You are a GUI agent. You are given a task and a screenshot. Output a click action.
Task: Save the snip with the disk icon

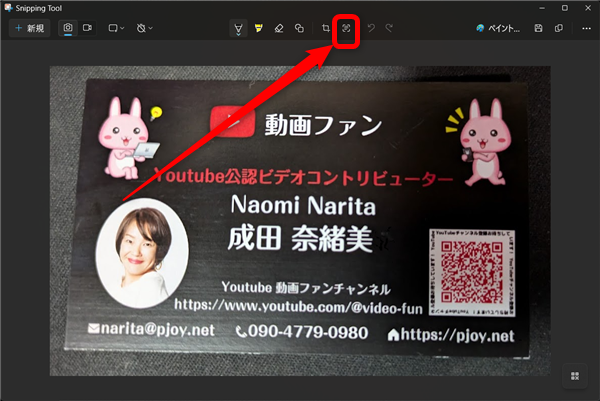click(538, 28)
